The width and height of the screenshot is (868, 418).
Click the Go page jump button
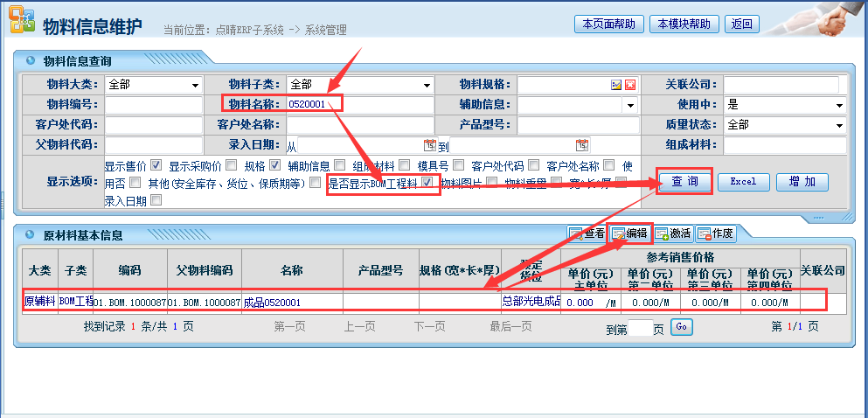pos(681,326)
